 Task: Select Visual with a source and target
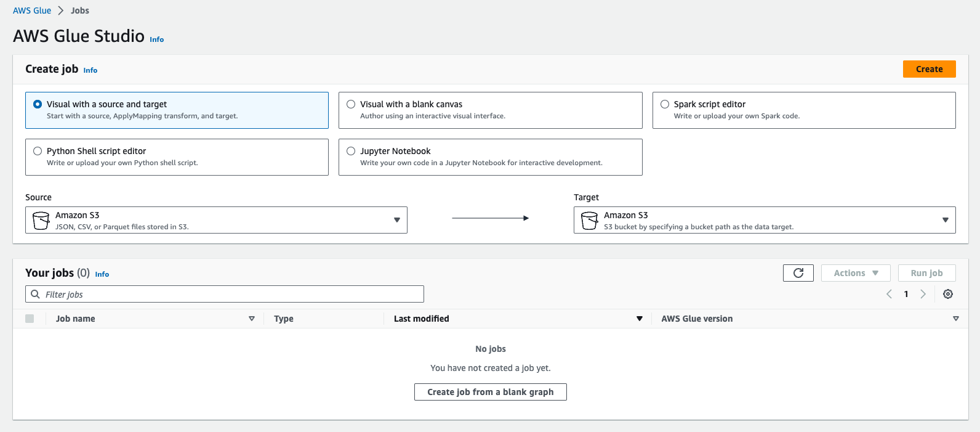tap(177, 110)
